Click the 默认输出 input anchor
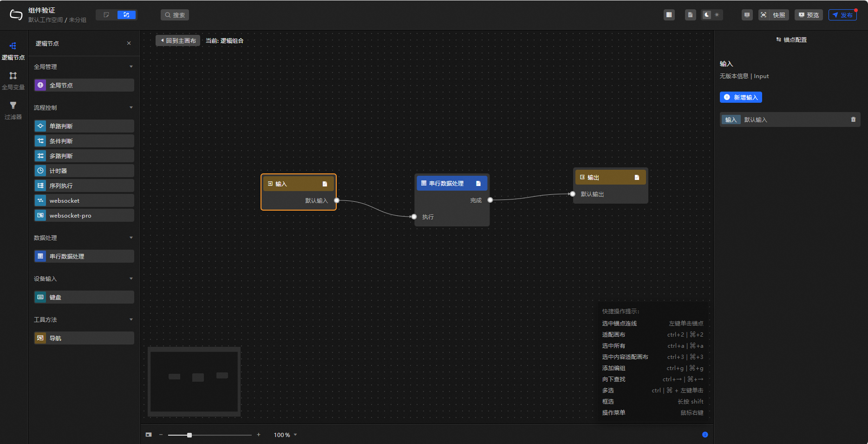This screenshot has width=868, height=444. 573,194
